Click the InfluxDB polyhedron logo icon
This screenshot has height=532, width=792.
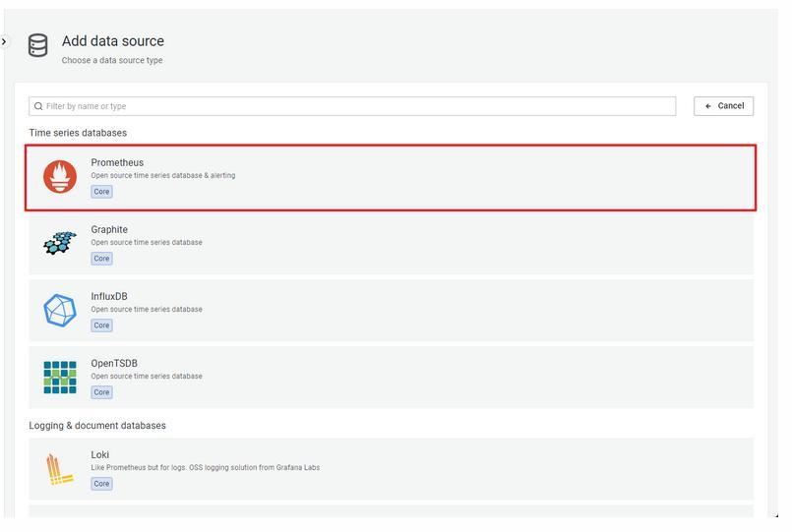coord(60,311)
